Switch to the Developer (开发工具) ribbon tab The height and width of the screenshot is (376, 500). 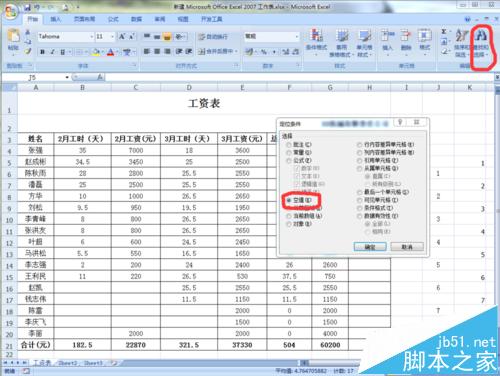click(x=211, y=19)
